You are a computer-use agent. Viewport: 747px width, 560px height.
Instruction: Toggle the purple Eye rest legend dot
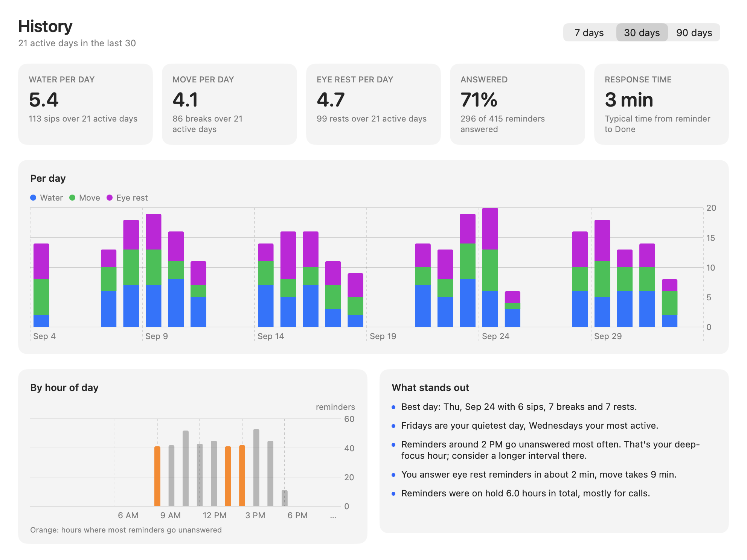(110, 198)
